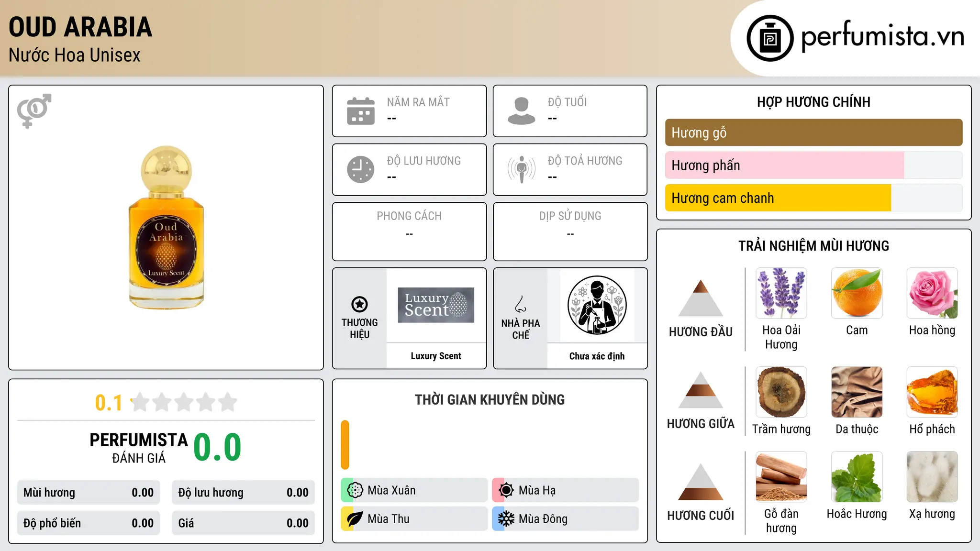
Task: Select the Mùa Đông season label
Action: (543, 519)
